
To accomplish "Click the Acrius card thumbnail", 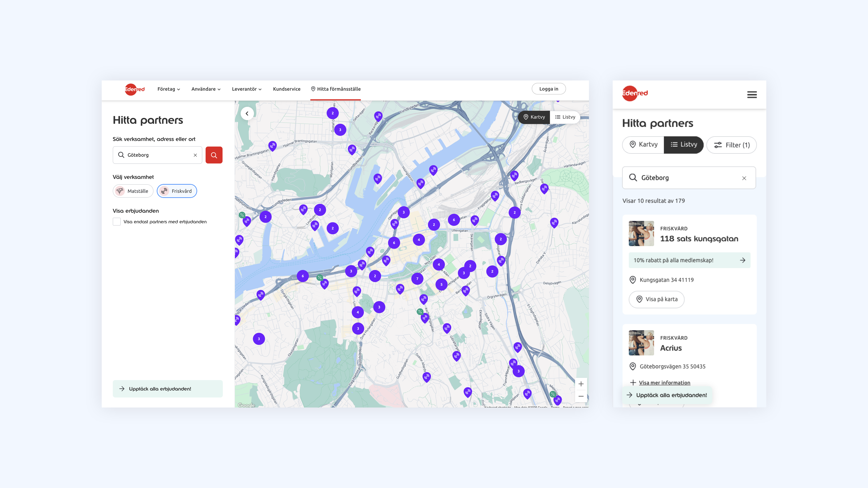I will click(641, 343).
